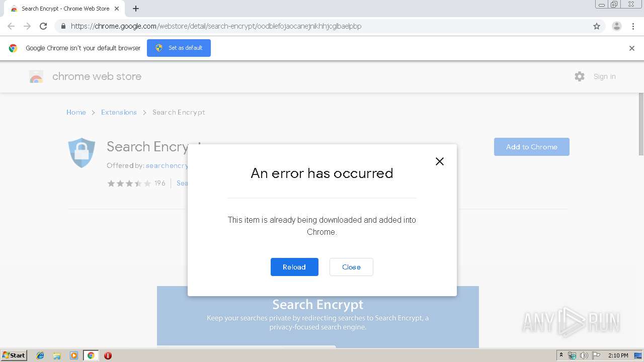Click show desktop button
The width and height of the screenshot is (644, 362).
(638, 355)
